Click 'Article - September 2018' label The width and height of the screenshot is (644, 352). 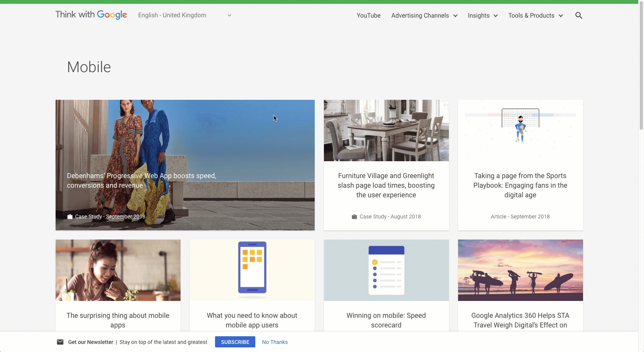click(x=520, y=216)
